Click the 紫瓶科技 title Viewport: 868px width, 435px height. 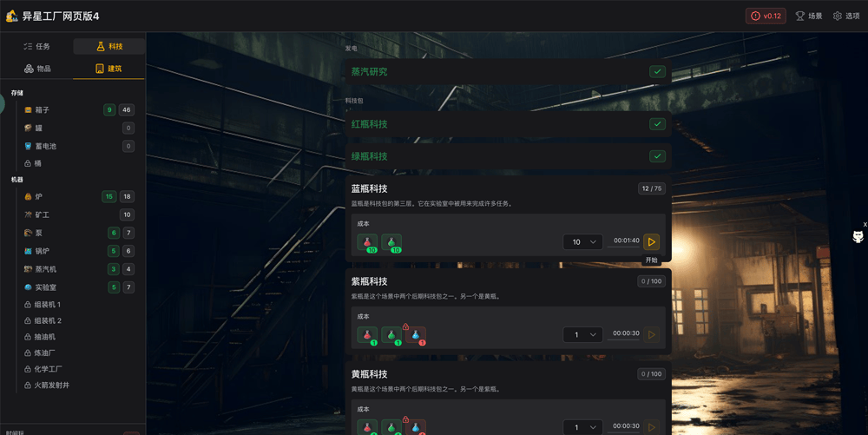(x=369, y=281)
